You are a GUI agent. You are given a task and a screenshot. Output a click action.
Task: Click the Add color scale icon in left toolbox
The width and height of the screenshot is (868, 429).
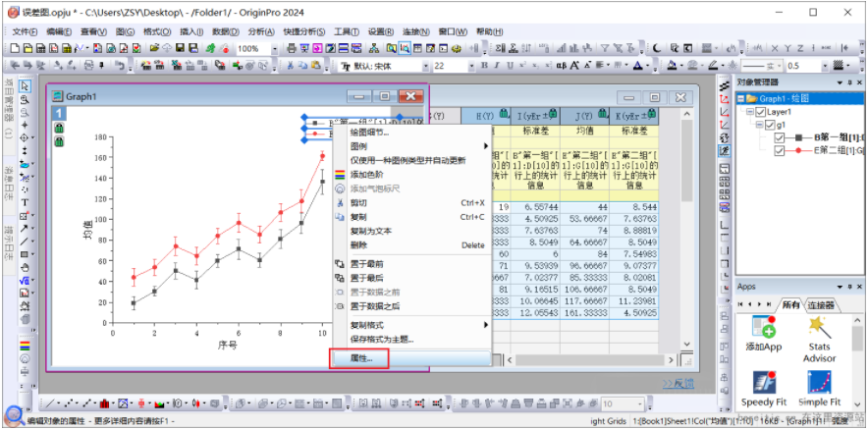25,346
